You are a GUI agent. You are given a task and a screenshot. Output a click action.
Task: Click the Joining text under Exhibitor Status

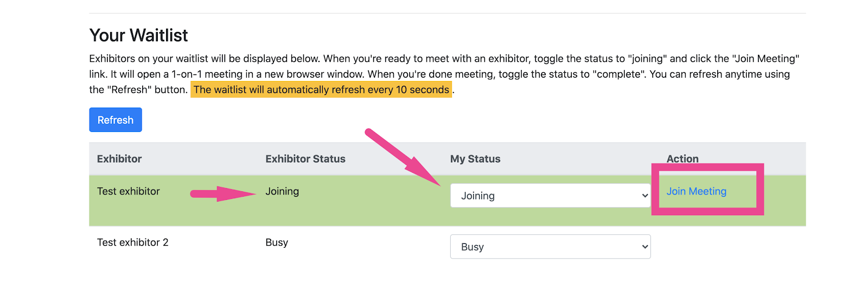282,191
